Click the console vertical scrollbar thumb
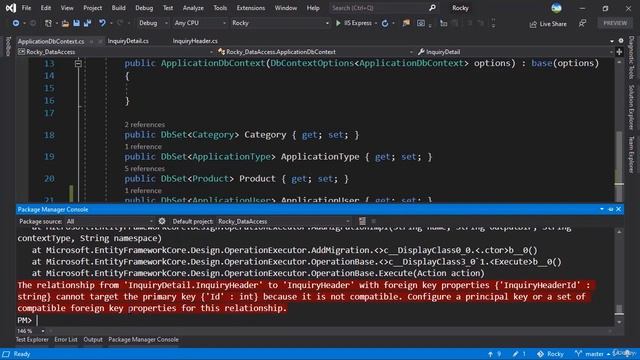Image resolution: width=640 pixels, height=360 pixels. [x=619, y=309]
